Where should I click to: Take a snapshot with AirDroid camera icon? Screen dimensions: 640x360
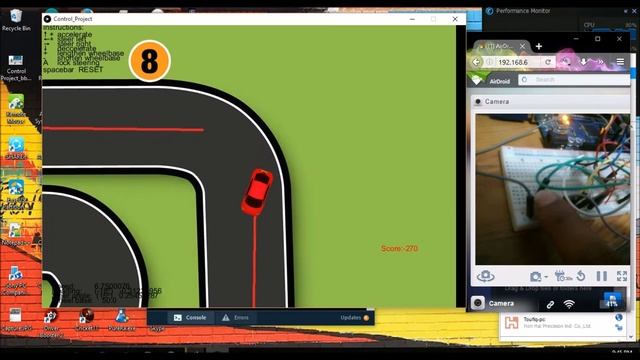coord(536,277)
